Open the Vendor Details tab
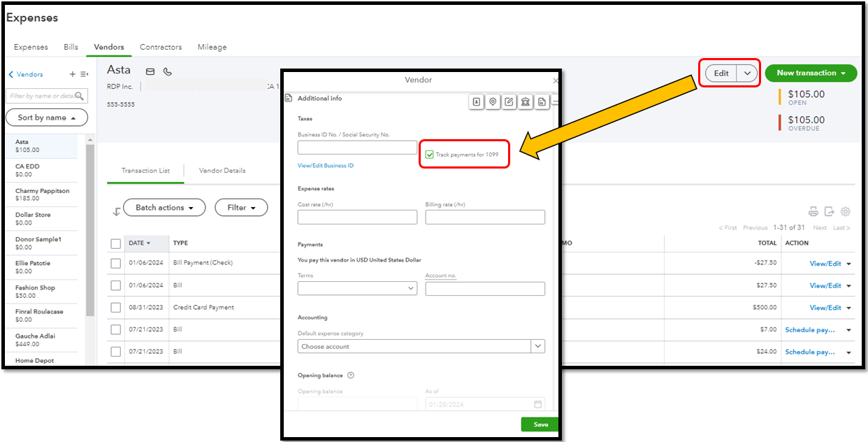The image size is (868, 442). [222, 171]
